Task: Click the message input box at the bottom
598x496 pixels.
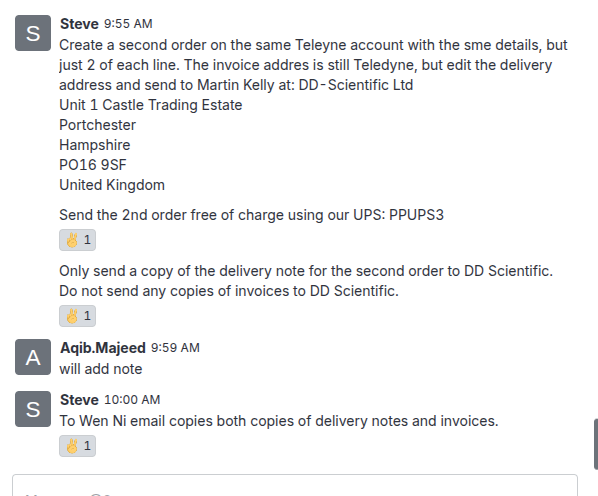Action: click(295, 485)
